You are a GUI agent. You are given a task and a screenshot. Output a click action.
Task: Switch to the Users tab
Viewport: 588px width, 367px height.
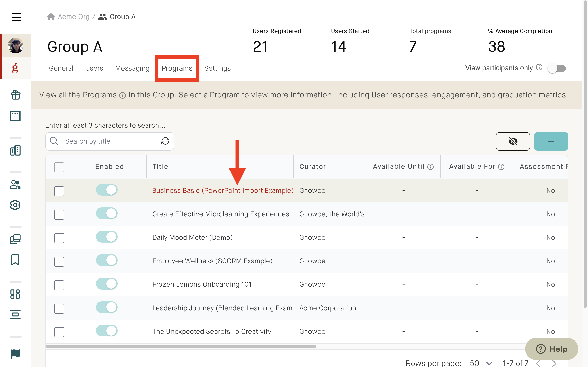point(94,68)
